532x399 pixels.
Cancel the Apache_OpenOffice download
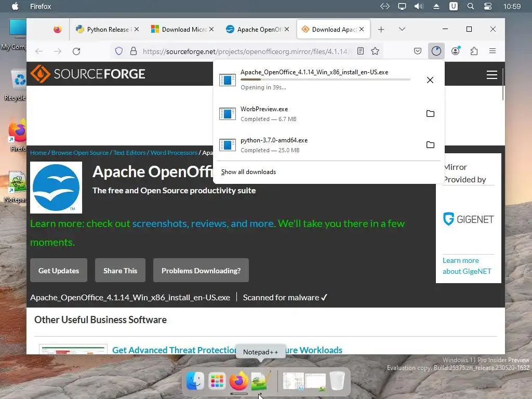point(430,80)
